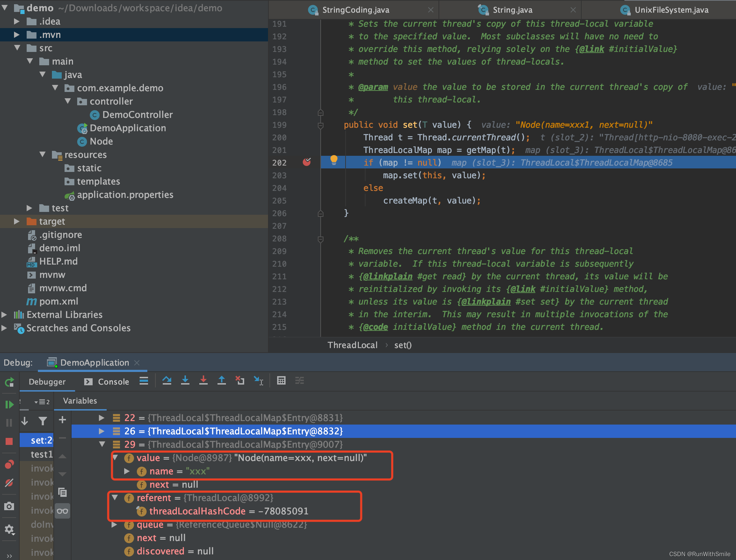
Task: Open DemoController in project tree
Action: click(137, 115)
